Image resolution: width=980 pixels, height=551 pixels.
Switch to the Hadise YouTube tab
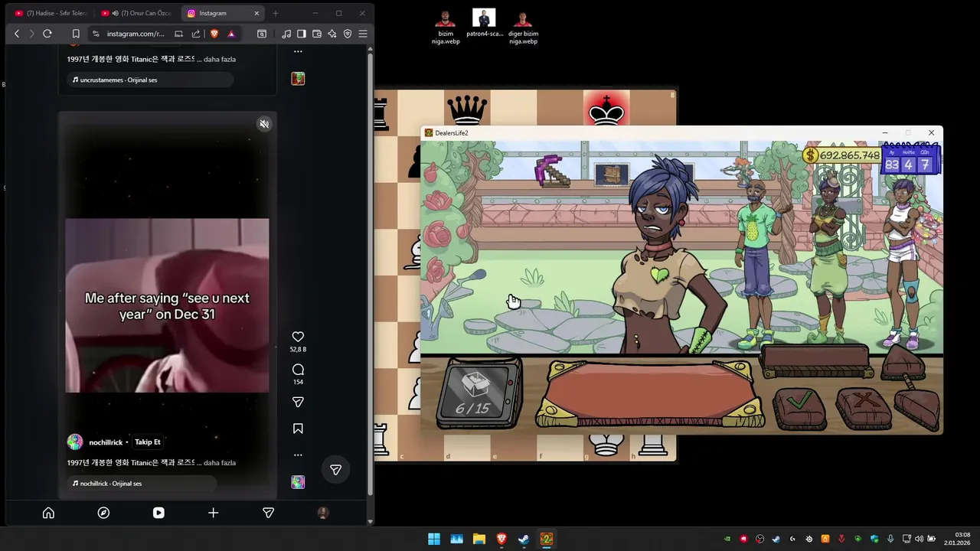pos(51,13)
